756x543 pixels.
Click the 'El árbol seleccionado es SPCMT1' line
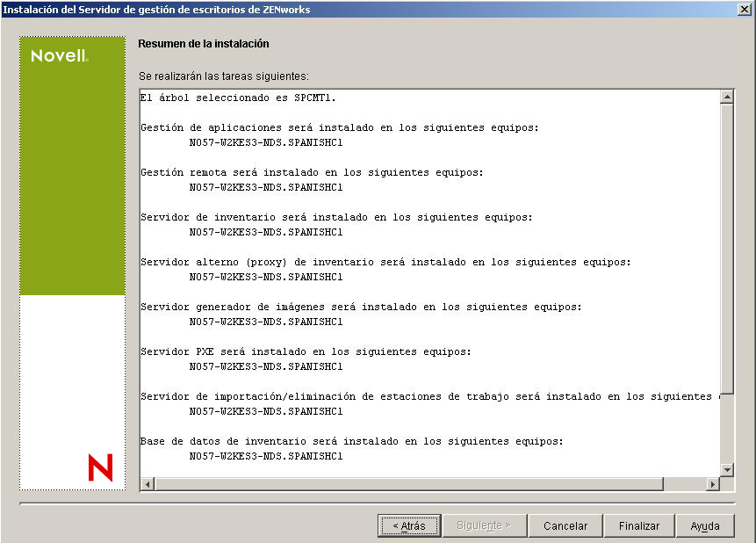238,98
